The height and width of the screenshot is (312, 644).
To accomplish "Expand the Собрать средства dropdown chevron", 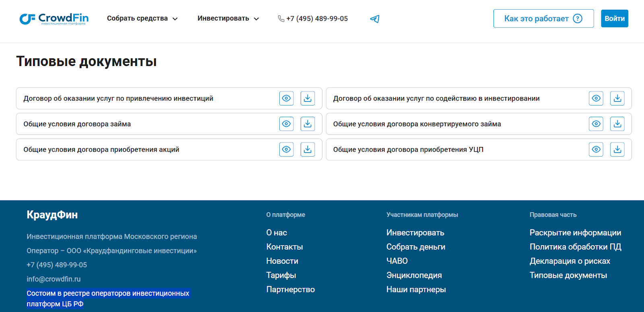I will [175, 19].
